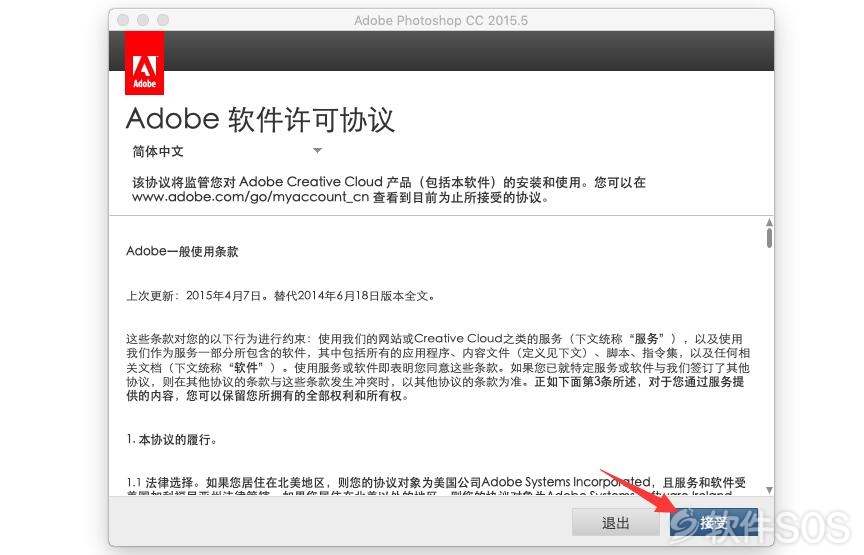
Task: Open the 简体中文 language dropdown
Action: pos(226,151)
